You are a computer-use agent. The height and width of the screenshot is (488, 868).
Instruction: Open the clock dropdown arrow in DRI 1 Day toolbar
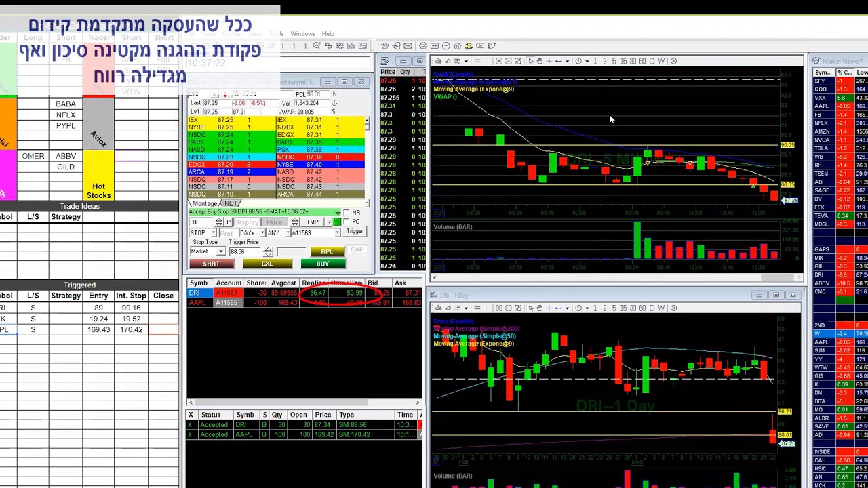pyautogui.click(x=587, y=308)
